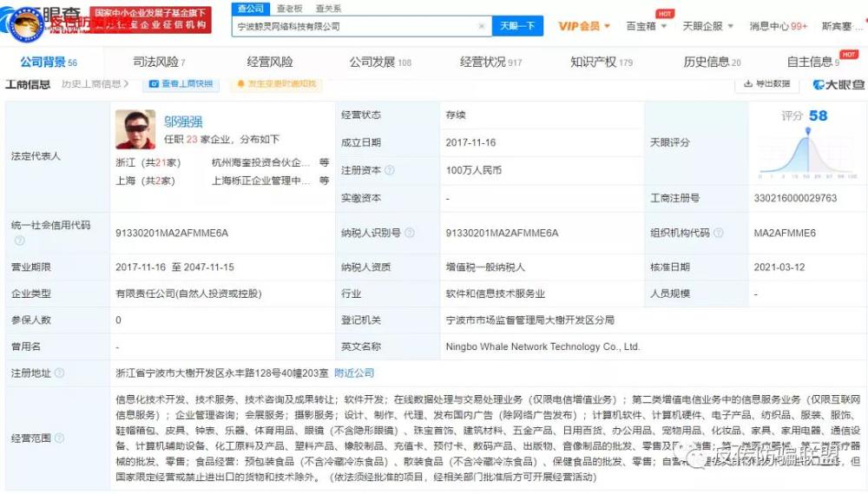Open 消息中心 notifications
Screen dimensions: 868x494
point(778,26)
